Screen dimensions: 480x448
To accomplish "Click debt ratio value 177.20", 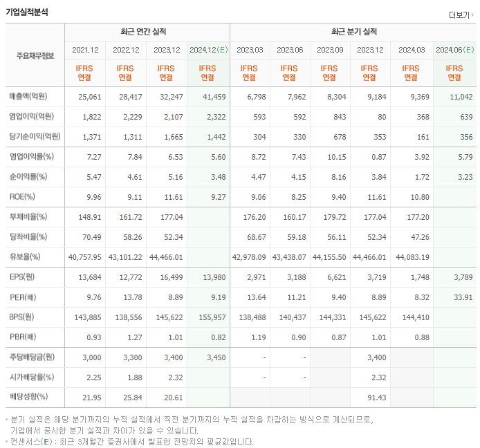I will (418, 217).
